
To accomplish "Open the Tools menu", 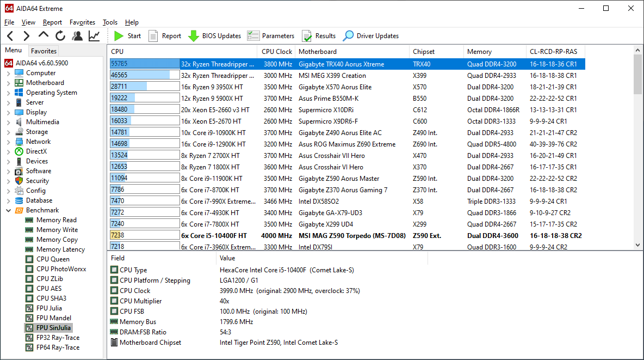I will click(x=110, y=22).
